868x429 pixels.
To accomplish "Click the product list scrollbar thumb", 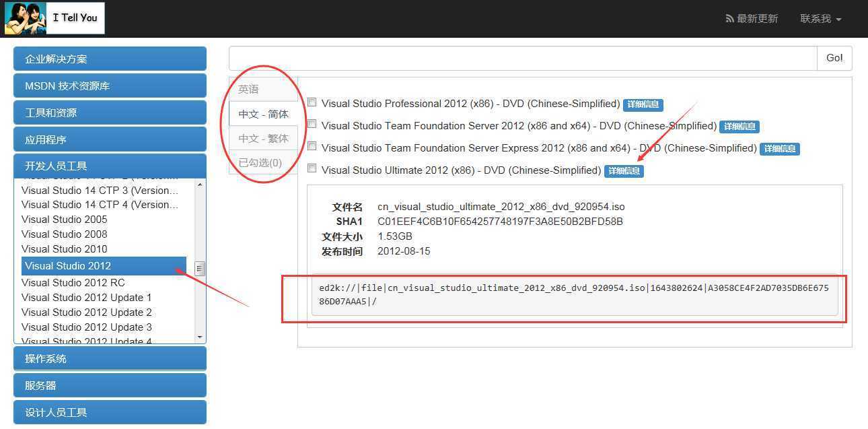I will click(x=200, y=269).
